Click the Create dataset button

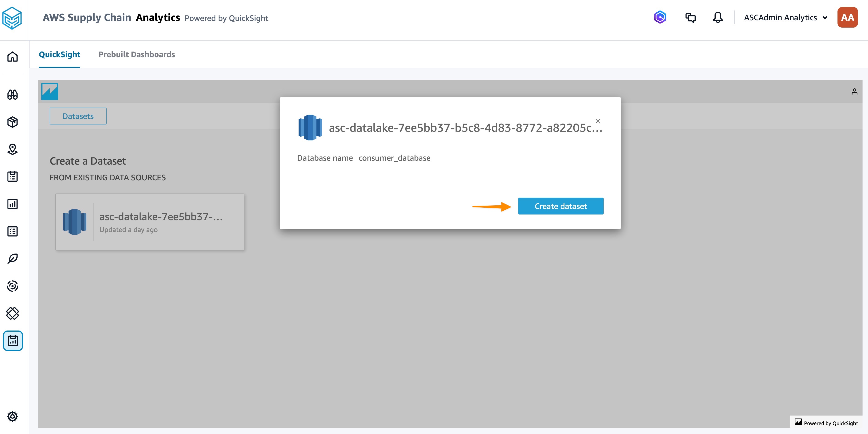pyautogui.click(x=561, y=206)
